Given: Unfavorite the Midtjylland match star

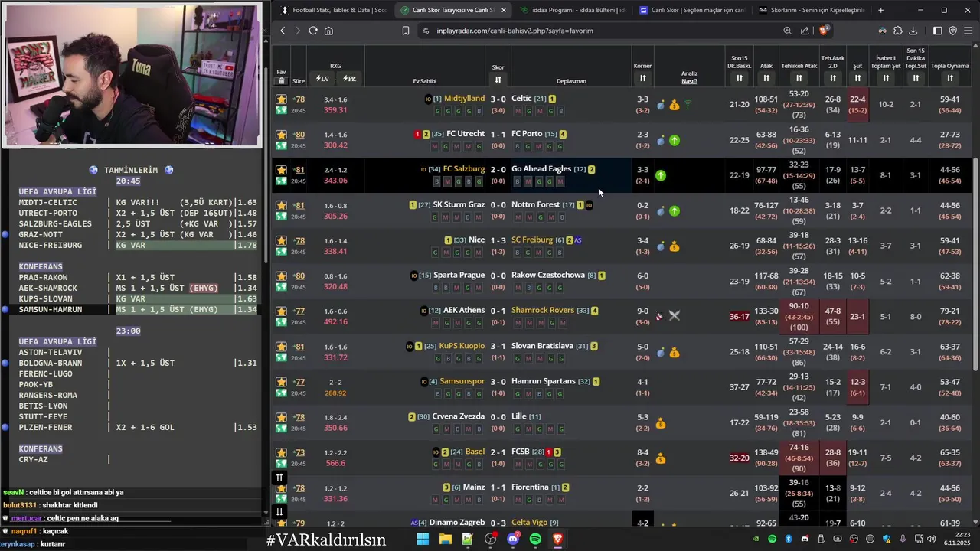Looking at the screenshot, I should pyautogui.click(x=281, y=99).
